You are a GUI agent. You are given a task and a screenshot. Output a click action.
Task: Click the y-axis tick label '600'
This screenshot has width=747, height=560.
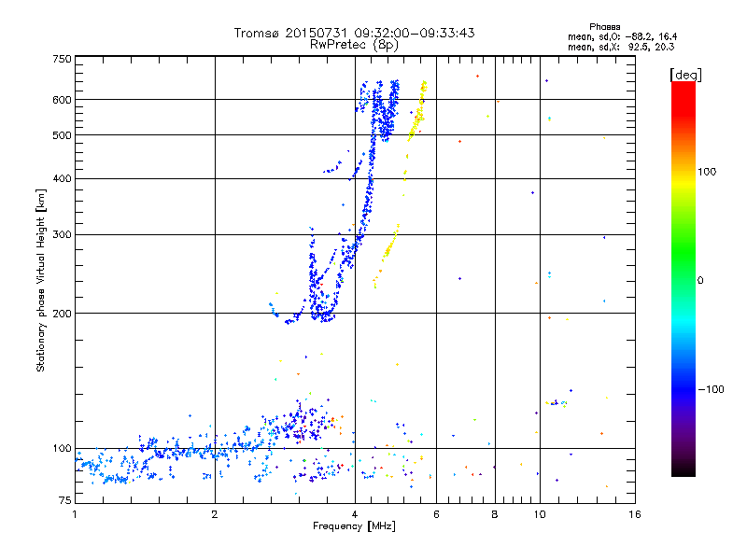[x=62, y=100]
